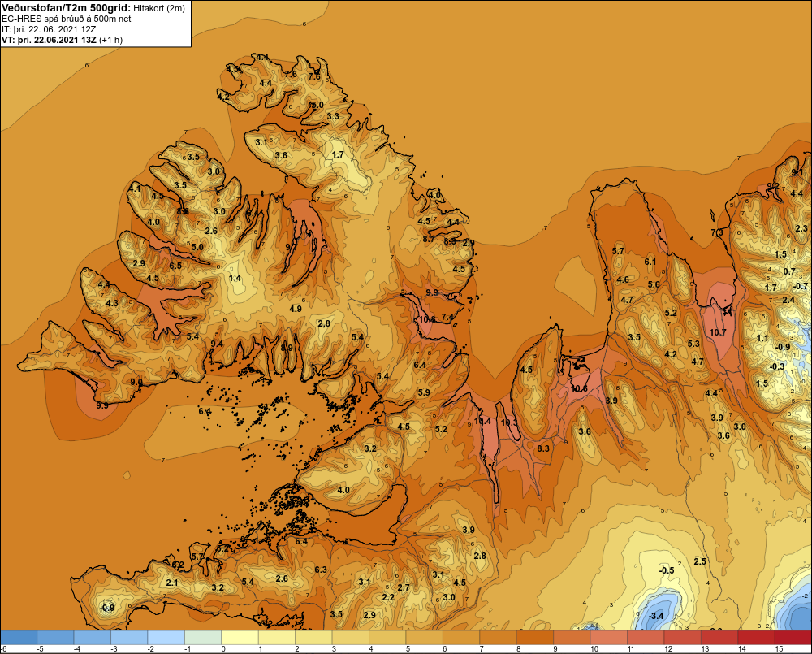Pick the legend swatch between 12 and 13
The width and height of the screenshot is (812, 654).
tap(683, 637)
